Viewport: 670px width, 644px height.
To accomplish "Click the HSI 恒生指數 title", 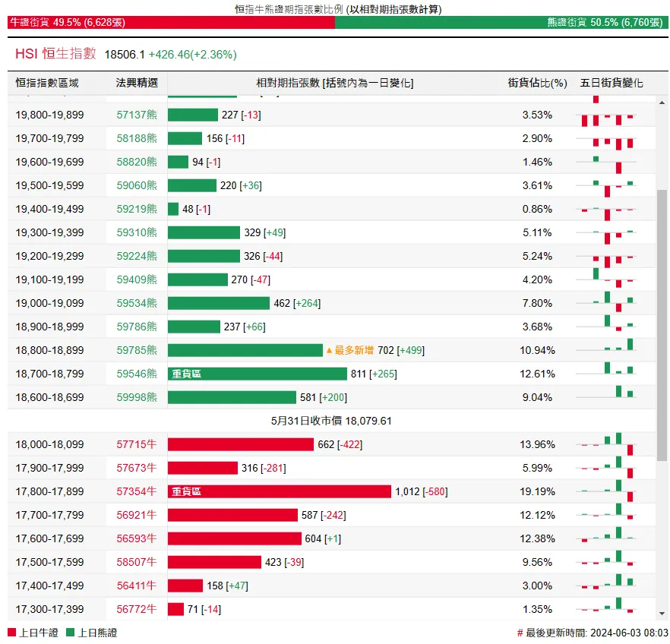I will (x=56, y=54).
